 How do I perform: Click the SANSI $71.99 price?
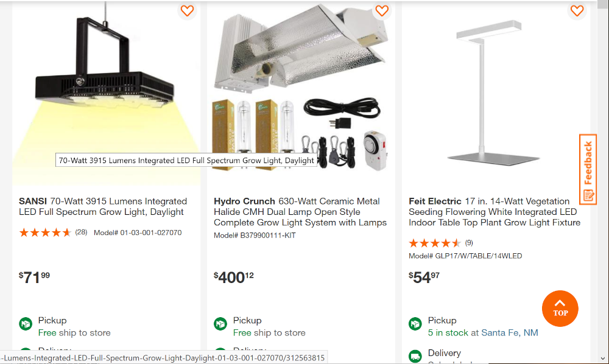coord(35,277)
